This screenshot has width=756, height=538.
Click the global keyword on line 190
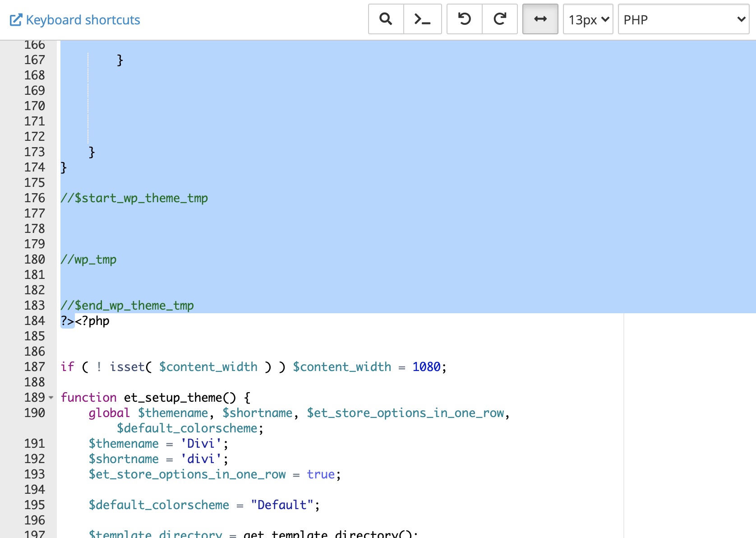click(109, 413)
